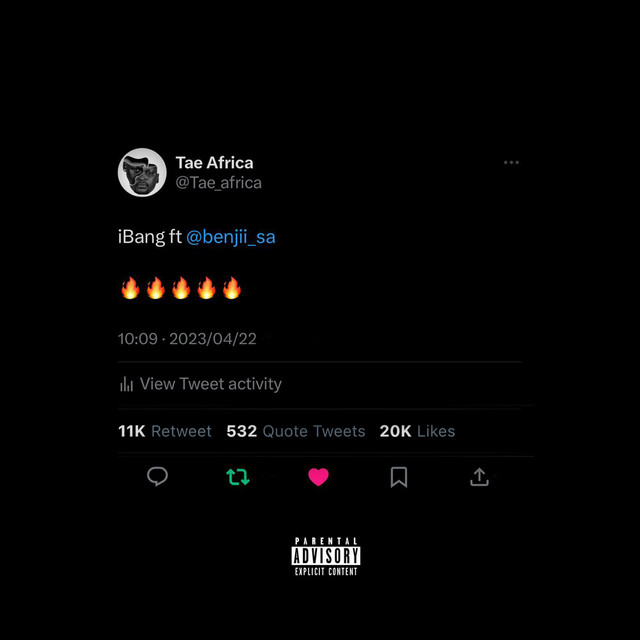Unlike the tweet via pink heart
The image size is (640, 640).
(318, 477)
